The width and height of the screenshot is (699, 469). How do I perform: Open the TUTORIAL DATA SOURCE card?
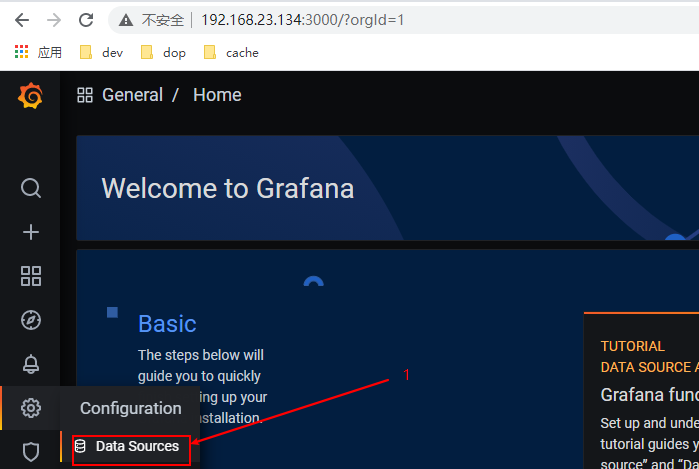(x=641, y=391)
